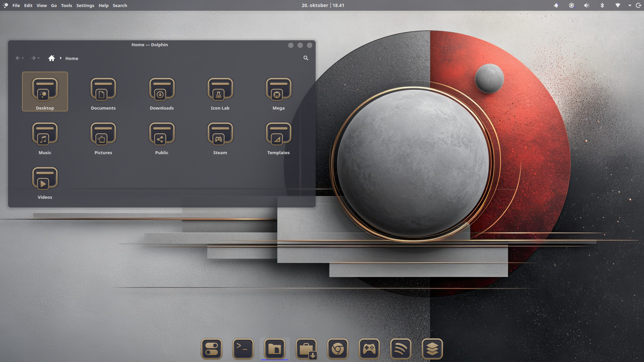Toggle Bluetooth from the system tray
The image size is (644, 362).
(x=602, y=5)
